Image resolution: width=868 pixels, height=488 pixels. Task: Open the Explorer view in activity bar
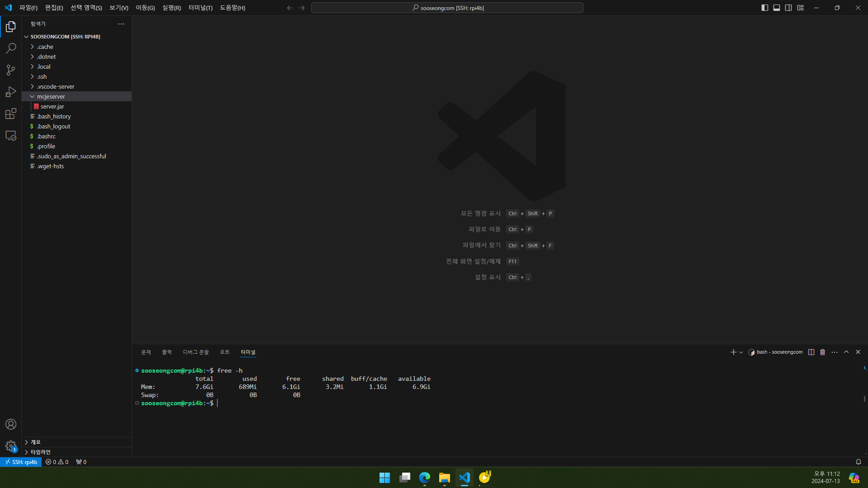pyautogui.click(x=11, y=27)
